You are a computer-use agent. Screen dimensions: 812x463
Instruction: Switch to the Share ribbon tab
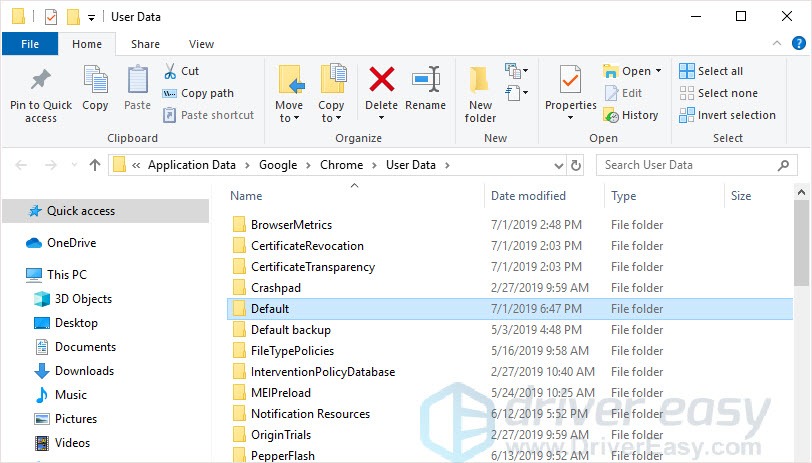pyautogui.click(x=145, y=44)
